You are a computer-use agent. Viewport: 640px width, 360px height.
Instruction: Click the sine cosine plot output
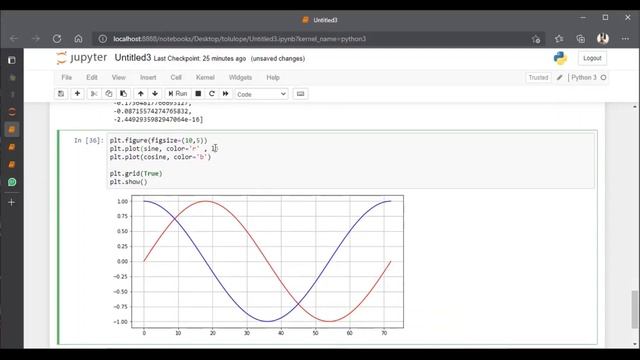[258, 264]
